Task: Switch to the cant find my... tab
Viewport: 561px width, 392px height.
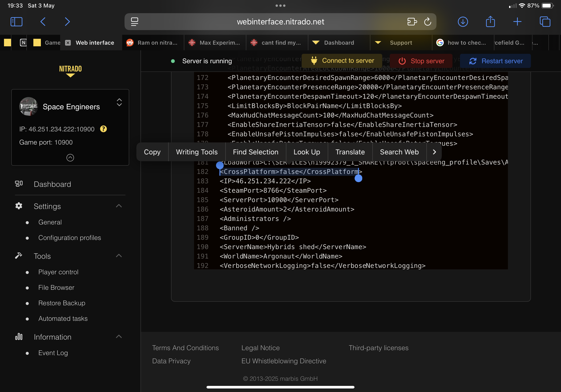Action: click(277, 43)
